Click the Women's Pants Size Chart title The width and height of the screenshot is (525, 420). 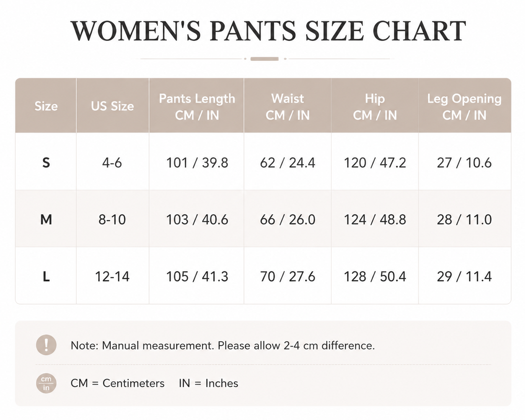(x=268, y=31)
